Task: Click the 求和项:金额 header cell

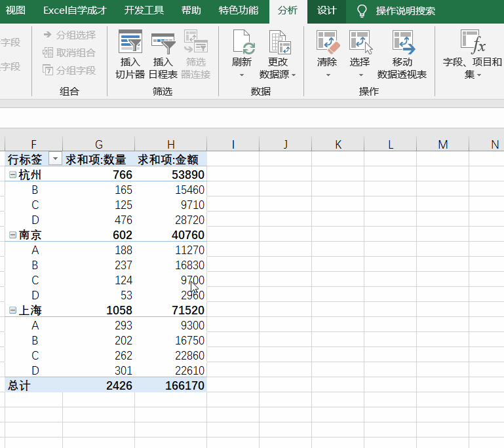Action: [170, 159]
